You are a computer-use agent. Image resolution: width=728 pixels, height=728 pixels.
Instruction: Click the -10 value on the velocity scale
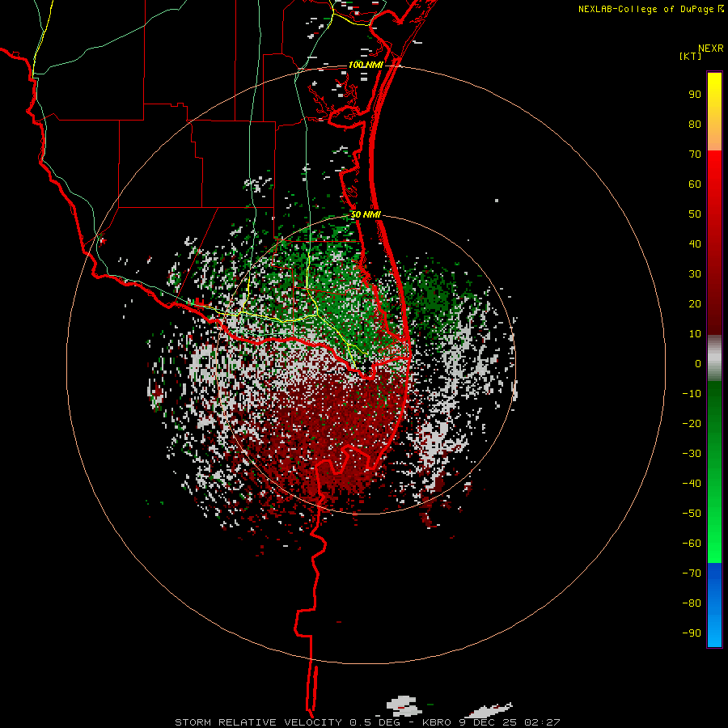pos(692,394)
